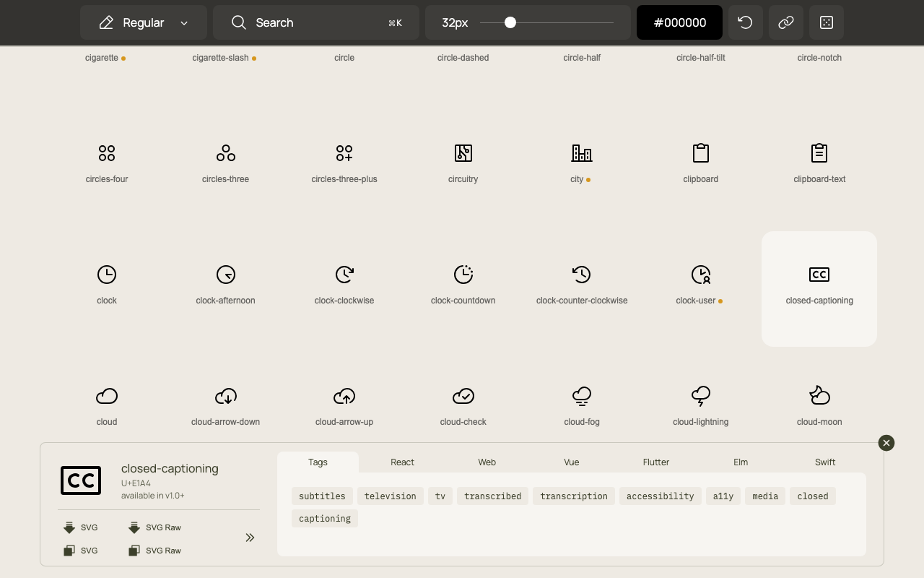Image resolution: width=924 pixels, height=578 pixels.
Task: Click the a11y tag
Action: pos(723,496)
